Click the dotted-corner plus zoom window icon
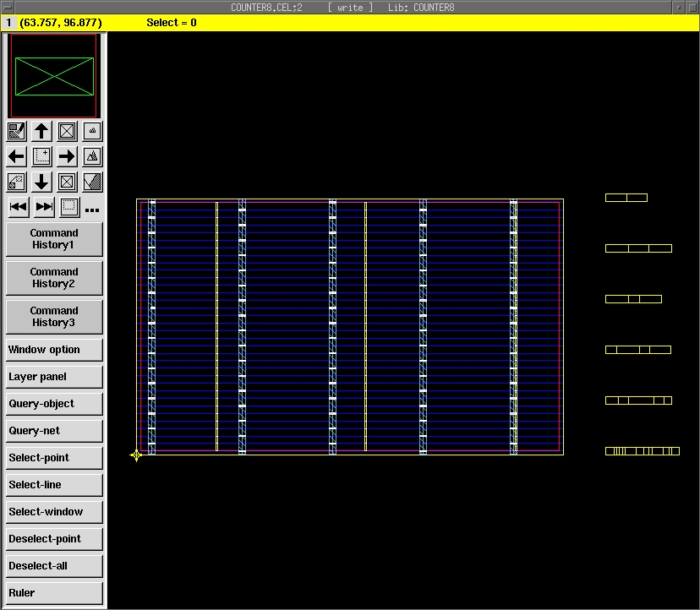The width and height of the screenshot is (700, 610). coord(41,156)
